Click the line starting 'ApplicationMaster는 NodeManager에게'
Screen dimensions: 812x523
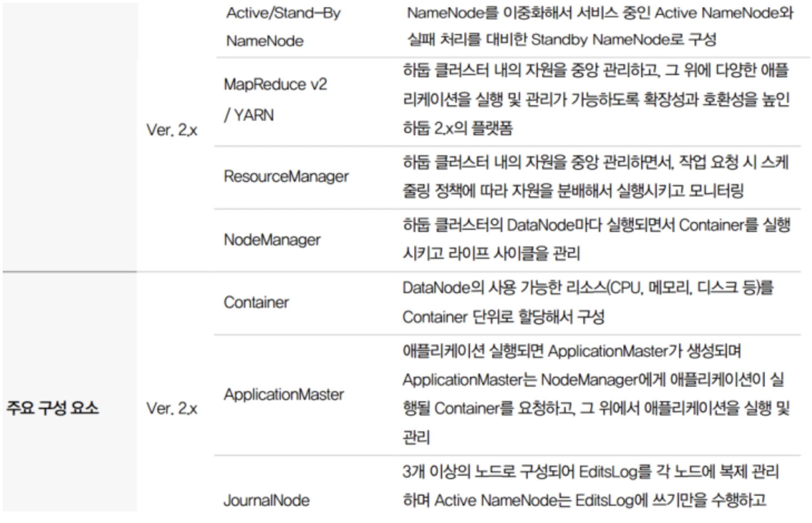pyautogui.click(x=593, y=380)
